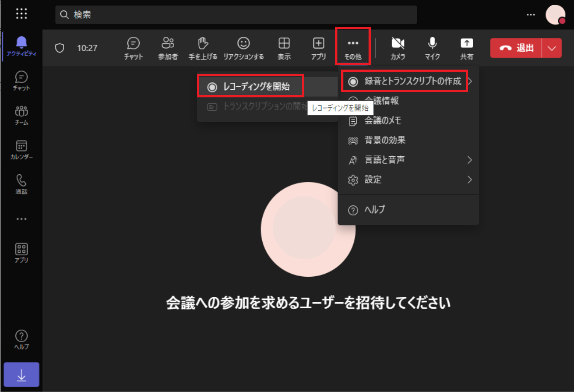Open the チャット icon in meeting toolbar
The width and height of the screenshot is (574, 392).
[133, 47]
